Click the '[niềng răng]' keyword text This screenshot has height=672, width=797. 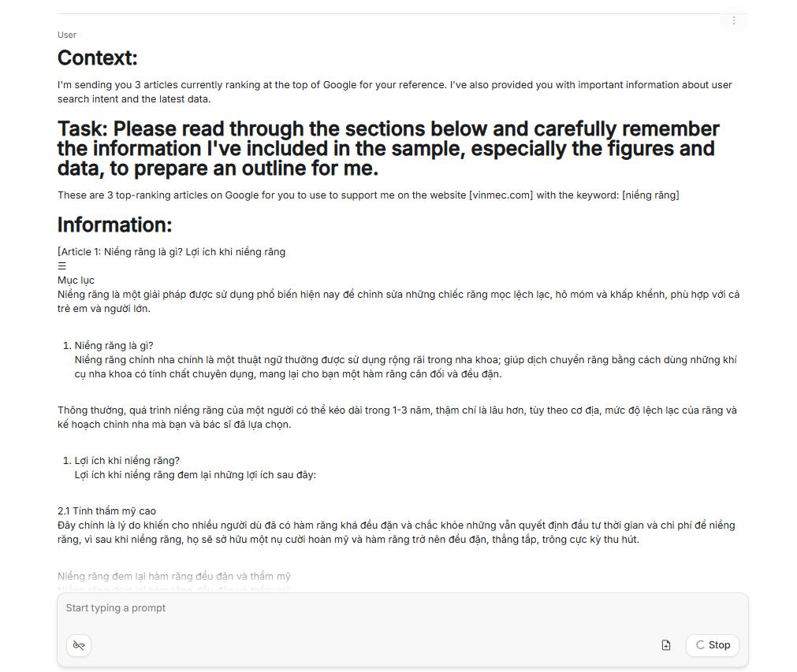(x=650, y=195)
